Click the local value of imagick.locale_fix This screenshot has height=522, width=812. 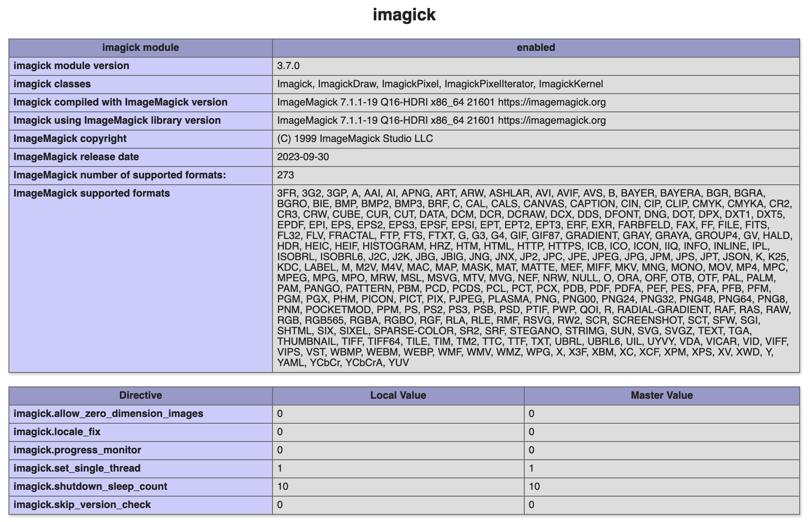280,432
